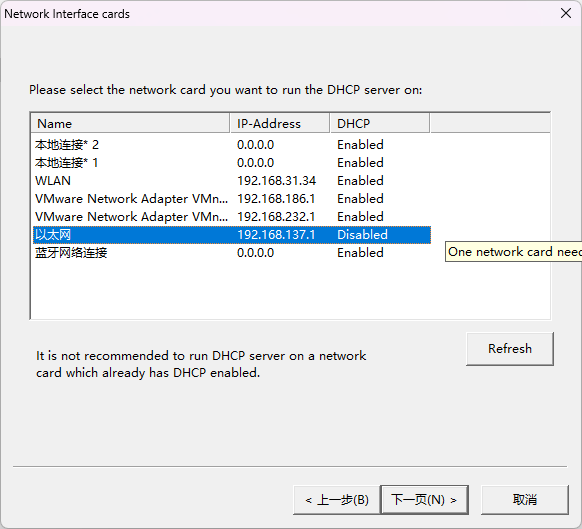
Task: Click the Disabled status of 以太网
Action: [362, 235]
